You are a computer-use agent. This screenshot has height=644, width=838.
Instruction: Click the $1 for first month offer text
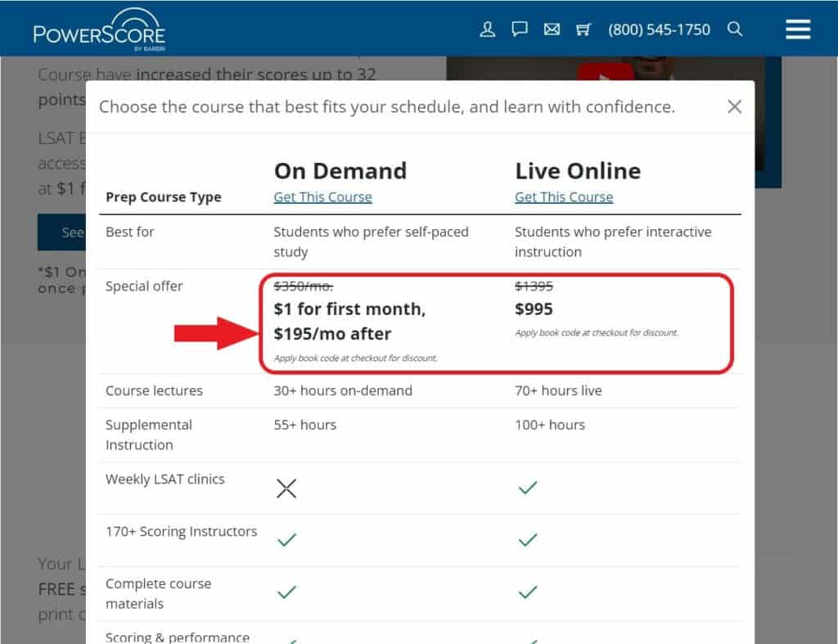[350, 309]
